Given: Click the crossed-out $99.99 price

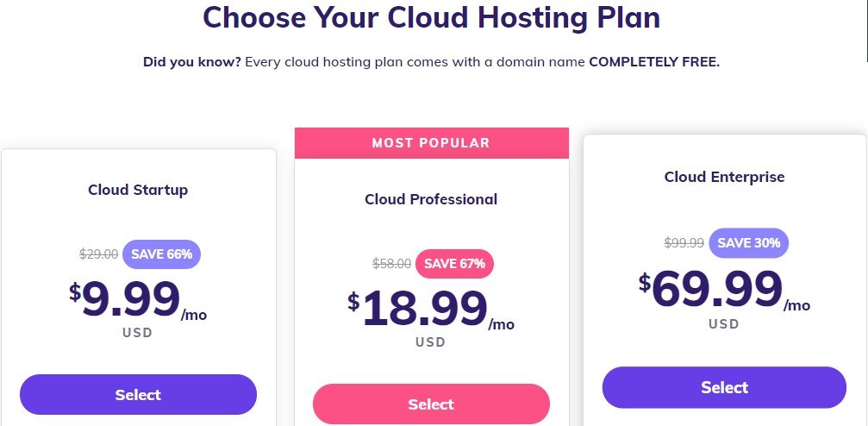Looking at the screenshot, I should pos(684,242).
